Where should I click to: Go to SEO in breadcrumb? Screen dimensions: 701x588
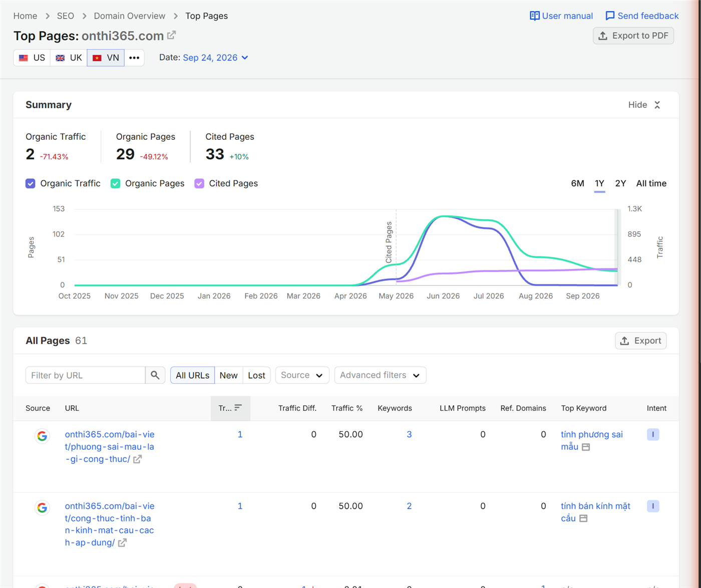65,16
